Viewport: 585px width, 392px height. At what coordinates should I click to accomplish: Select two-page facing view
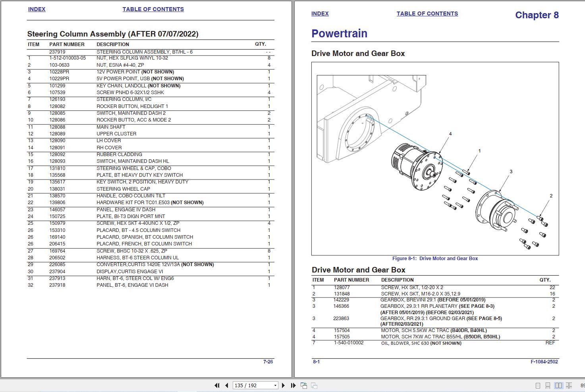pos(558,385)
